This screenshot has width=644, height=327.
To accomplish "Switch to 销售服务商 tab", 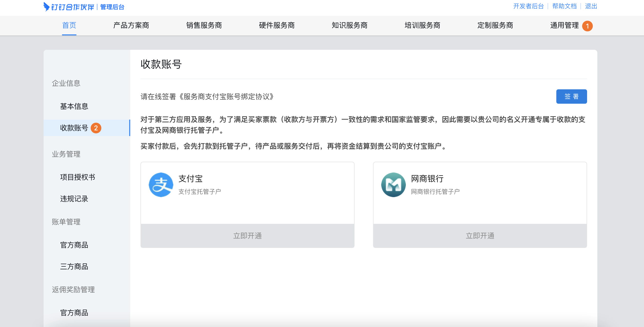I will point(204,25).
